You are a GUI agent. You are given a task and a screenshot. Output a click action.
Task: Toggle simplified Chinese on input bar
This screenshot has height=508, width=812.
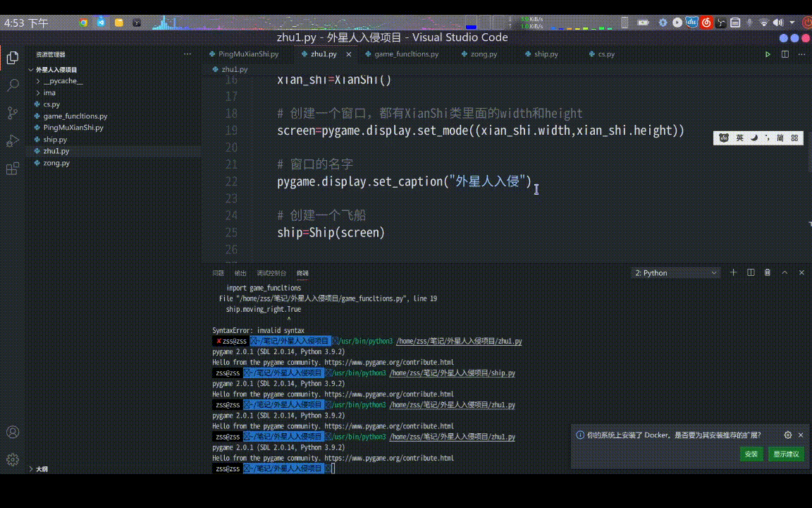tap(780, 138)
